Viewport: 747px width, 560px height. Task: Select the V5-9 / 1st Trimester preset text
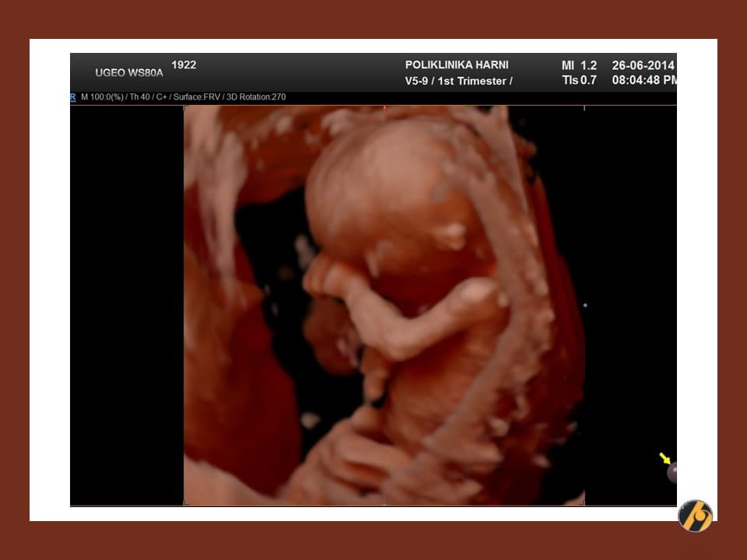click(458, 81)
